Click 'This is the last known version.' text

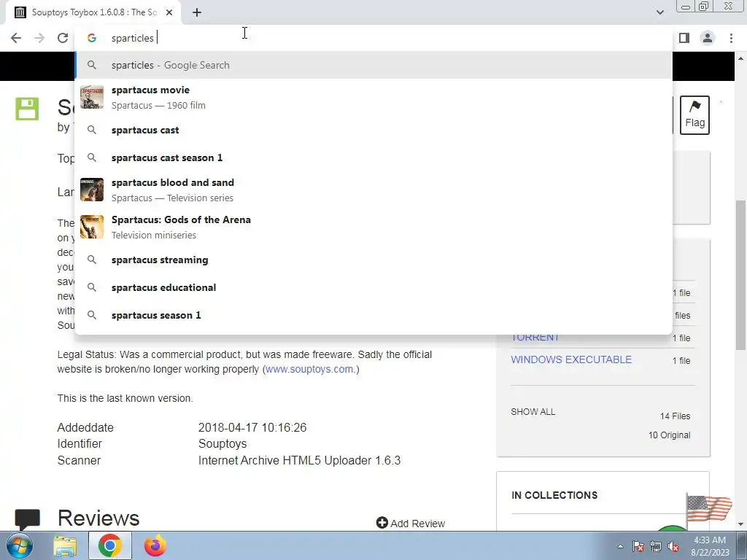point(125,398)
